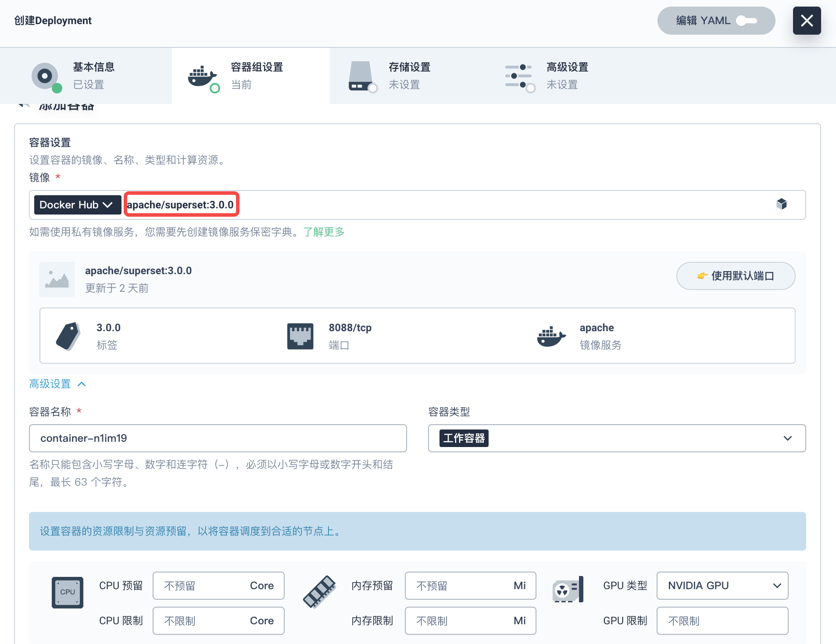Open the GPU type NVIDIA GPU dropdown

[x=722, y=586]
